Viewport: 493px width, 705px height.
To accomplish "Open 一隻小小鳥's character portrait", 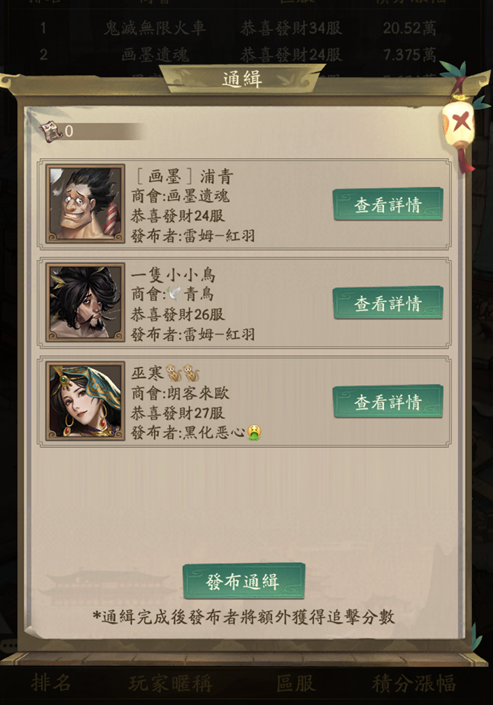I will [85, 302].
